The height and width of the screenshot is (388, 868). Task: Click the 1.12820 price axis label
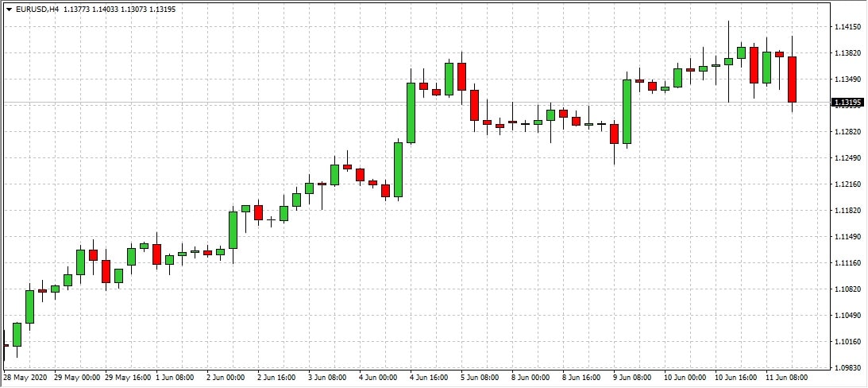pos(847,132)
